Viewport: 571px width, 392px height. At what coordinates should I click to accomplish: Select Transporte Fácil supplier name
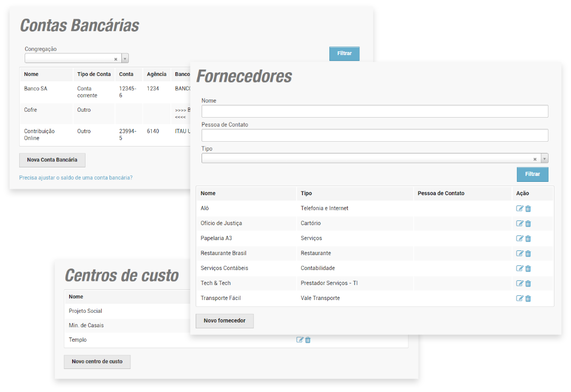[221, 298]
